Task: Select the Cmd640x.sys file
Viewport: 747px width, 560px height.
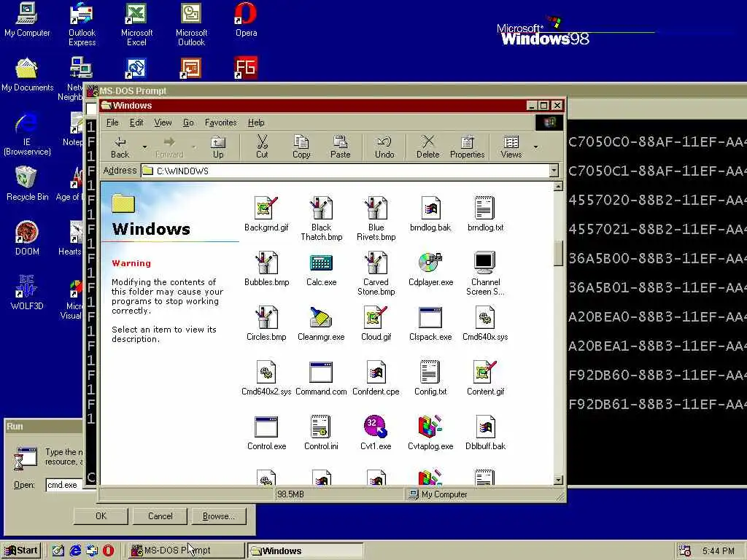Action: [485, 323]
